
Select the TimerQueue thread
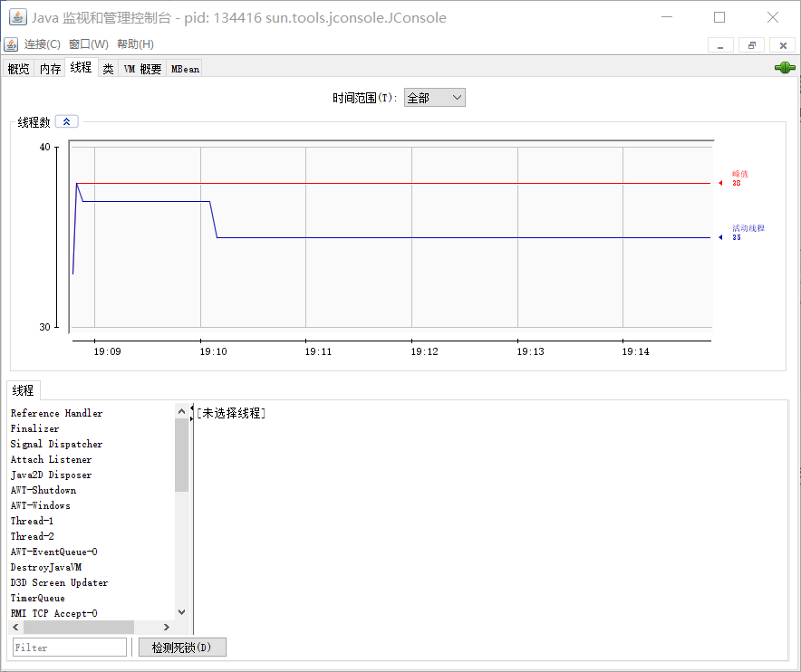click(38, 598)
